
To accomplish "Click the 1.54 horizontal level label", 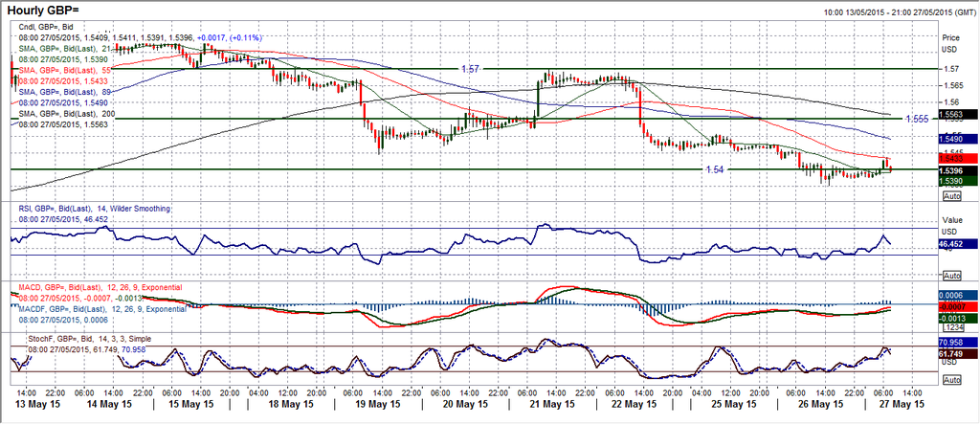I will coord(716,168).
